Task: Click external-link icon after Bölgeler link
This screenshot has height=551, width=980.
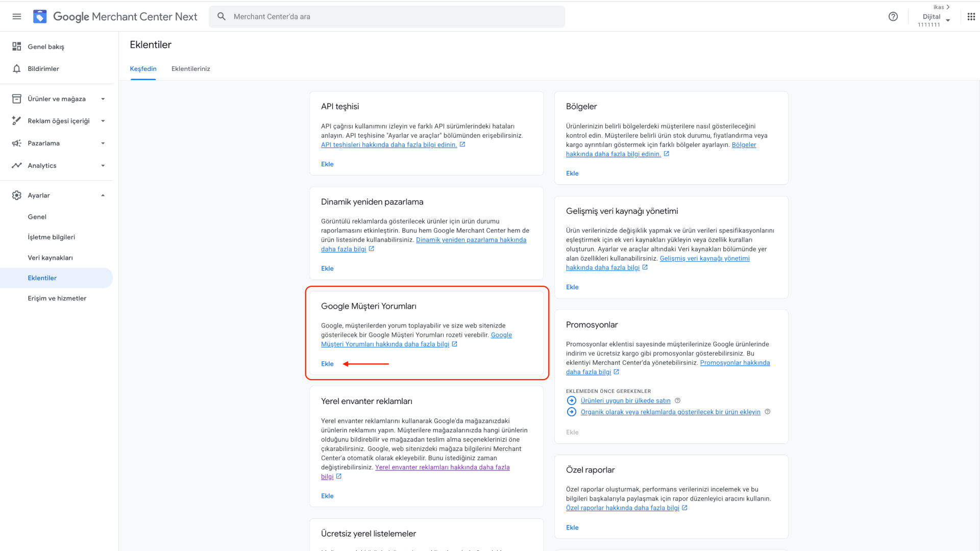Action: pyautogui.click(x=667, y=154)
